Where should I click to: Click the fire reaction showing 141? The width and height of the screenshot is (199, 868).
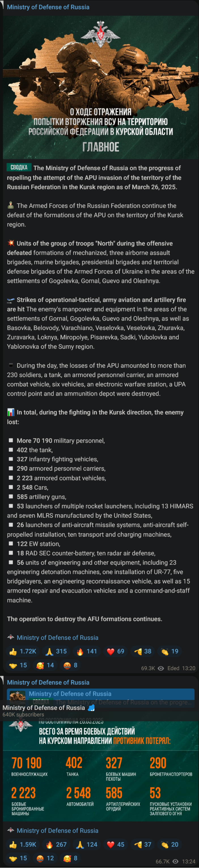tap(87, 651)
